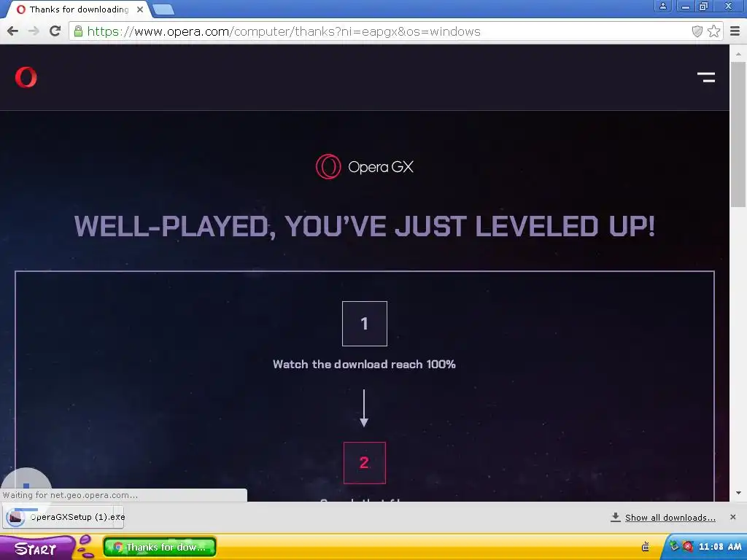The image size is (747, 560).
Task: Open a new tab with the new-tab button
Action: pos(163,9)
